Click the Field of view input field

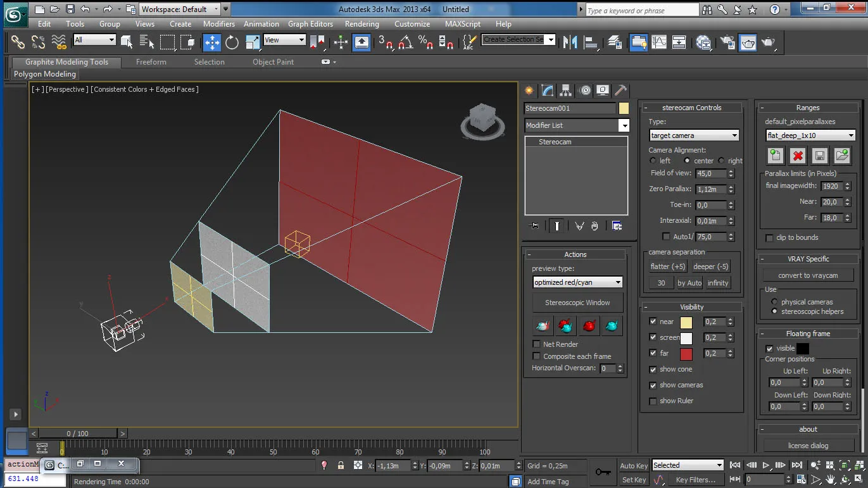[x=710, y=173]
